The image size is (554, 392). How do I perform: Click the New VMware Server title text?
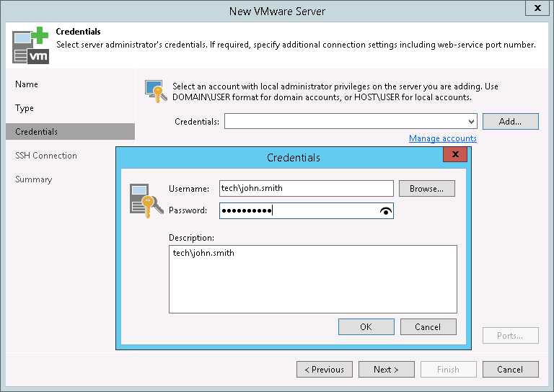[277, 12]
